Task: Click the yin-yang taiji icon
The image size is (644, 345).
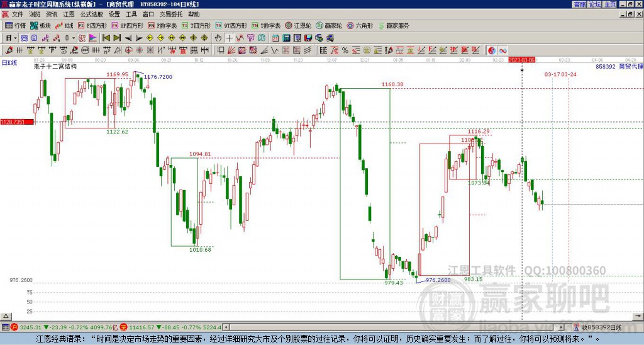Action: tap(492, 50)
